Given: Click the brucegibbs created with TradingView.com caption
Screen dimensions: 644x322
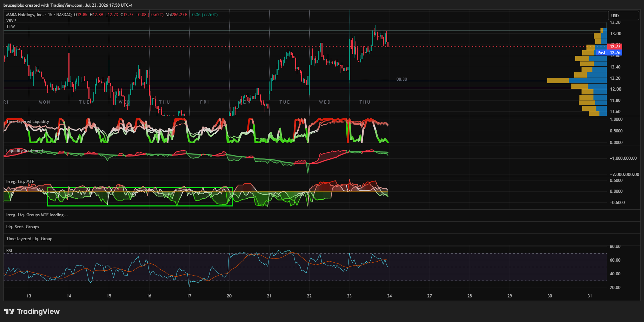Looking at the screenshot, I should tap(68, 5).
